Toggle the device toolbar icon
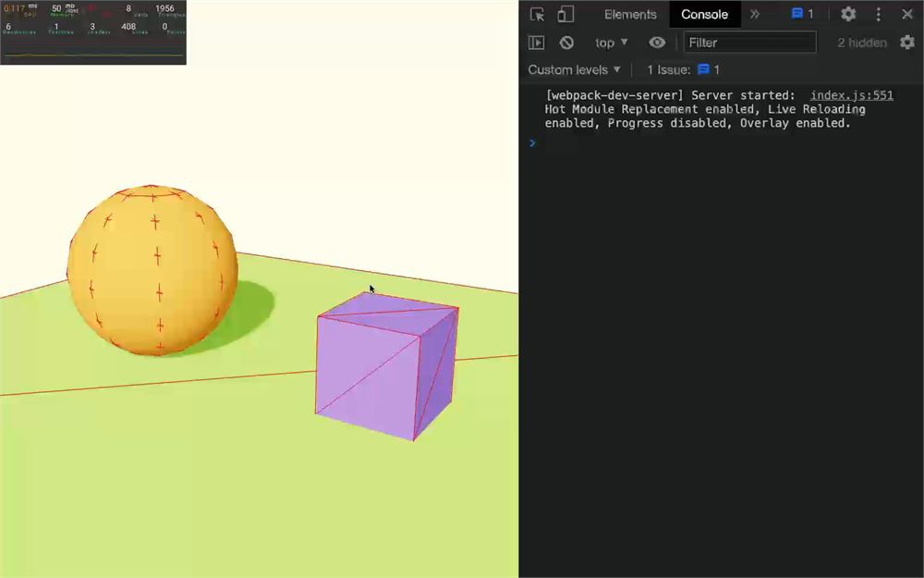This screenshot has height=578, width=924. coord(565,14)
